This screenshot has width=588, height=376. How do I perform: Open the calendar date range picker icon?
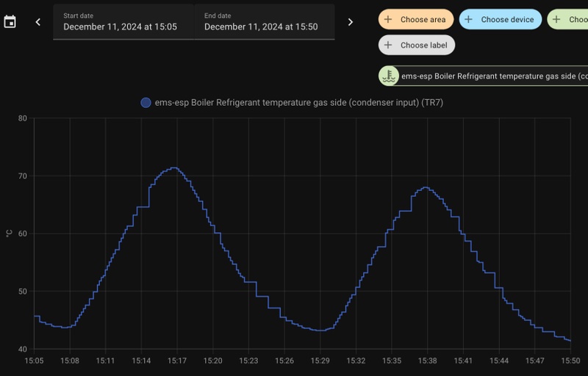(x=10, y=22)
